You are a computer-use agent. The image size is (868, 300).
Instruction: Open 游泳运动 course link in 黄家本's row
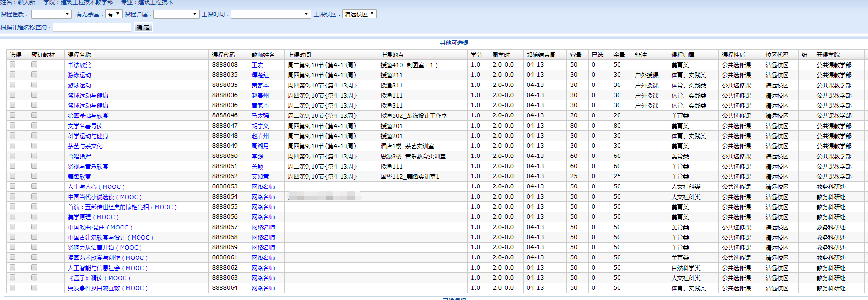point(79,86)
